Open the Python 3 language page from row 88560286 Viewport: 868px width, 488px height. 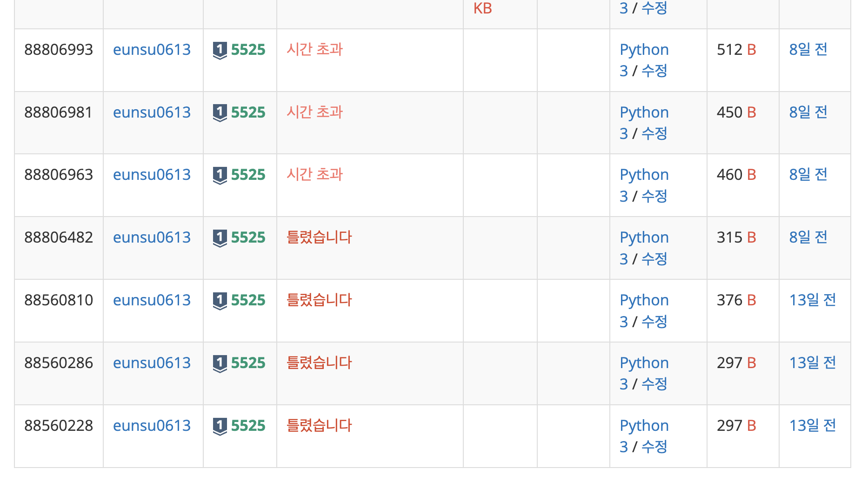point(644,363)
